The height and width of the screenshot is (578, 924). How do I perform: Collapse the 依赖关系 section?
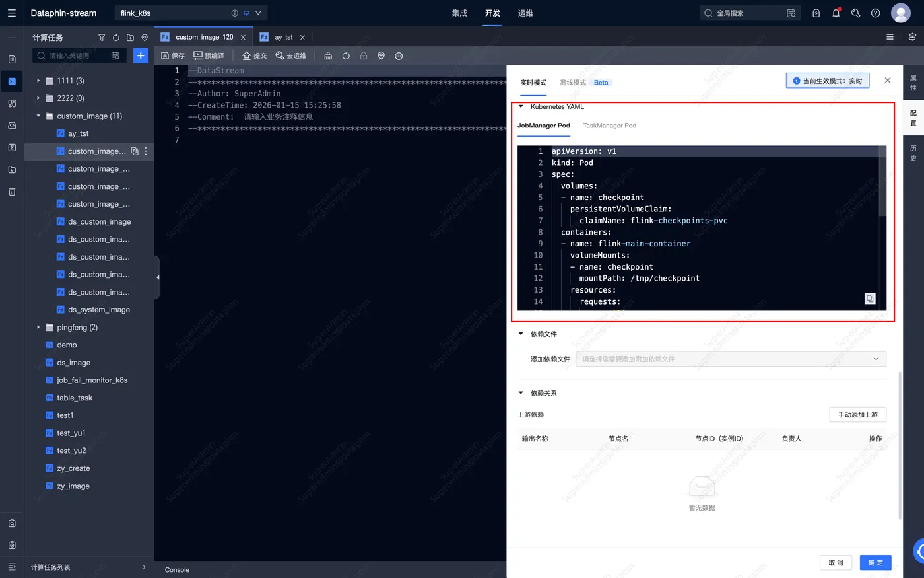[521, 393]
